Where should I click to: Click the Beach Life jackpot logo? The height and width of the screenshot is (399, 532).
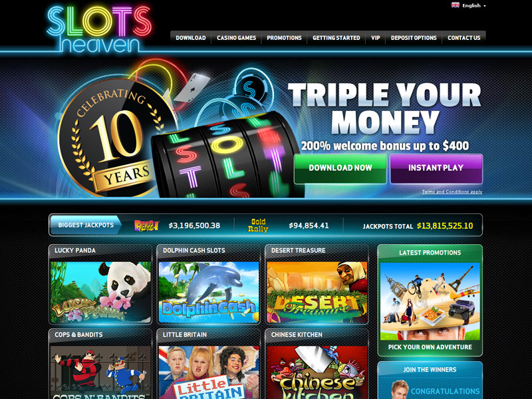146,225
